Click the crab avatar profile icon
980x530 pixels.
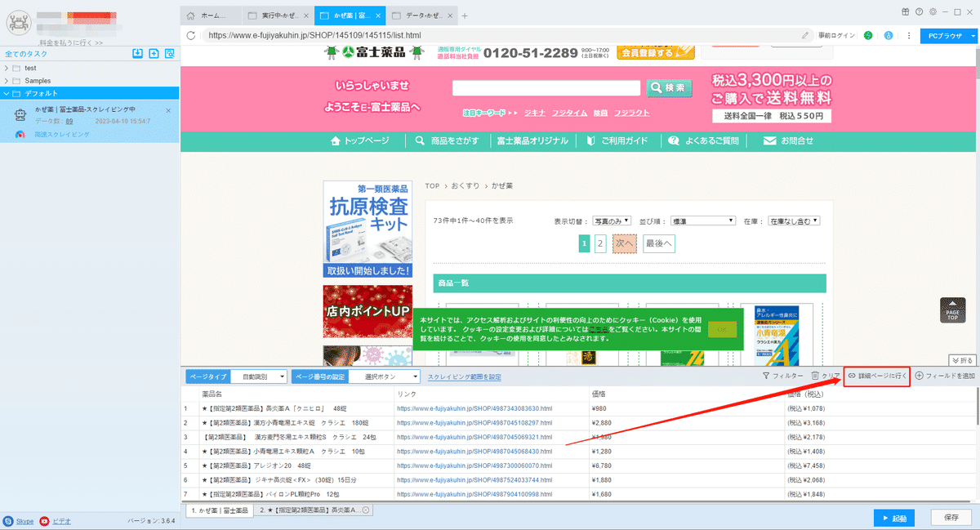coord(17,22)
